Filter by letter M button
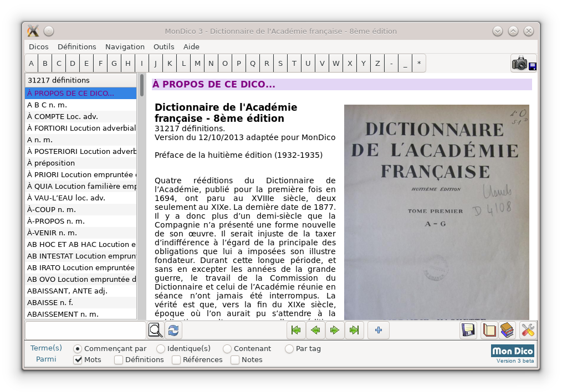Viewport: 562px width, 392px height. [x=197, y=63]
